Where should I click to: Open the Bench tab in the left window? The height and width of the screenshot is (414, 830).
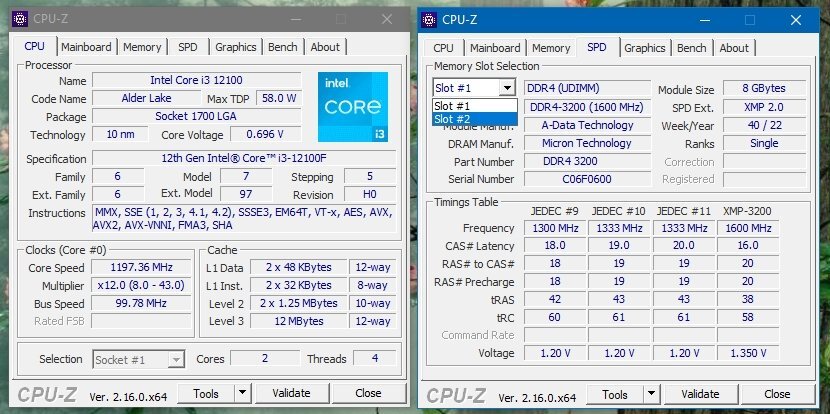click(283, 47)
